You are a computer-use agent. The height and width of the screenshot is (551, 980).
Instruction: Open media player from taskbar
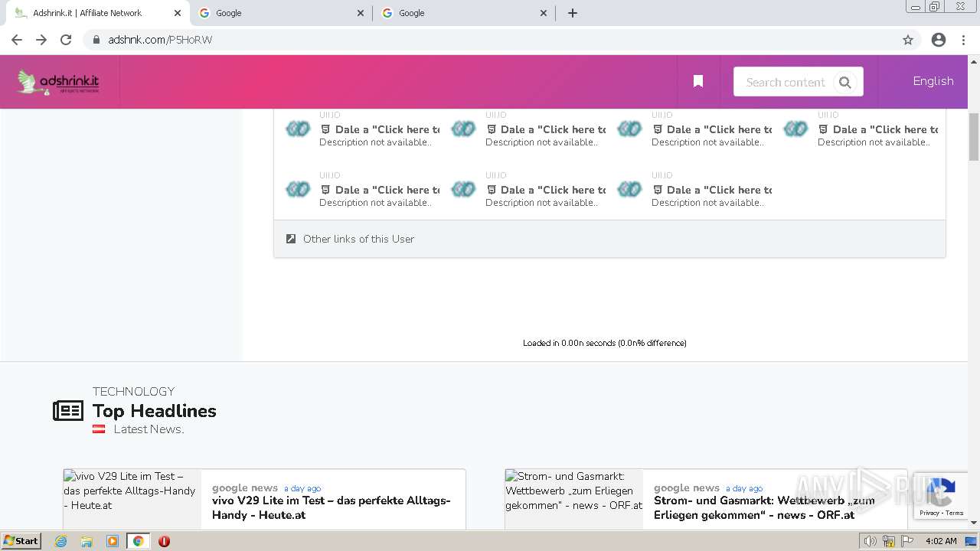click(112, 541)
